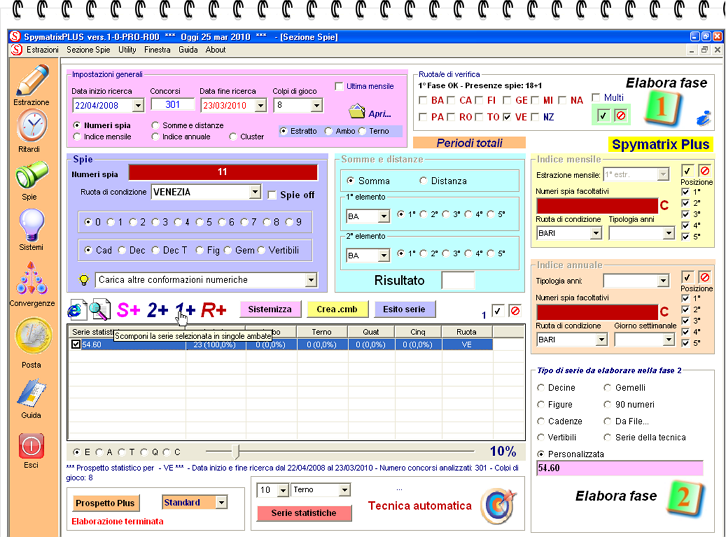Viewport: 726px width, 537px height.
Task: Enable the Multi checkbox
Action: 596,98
